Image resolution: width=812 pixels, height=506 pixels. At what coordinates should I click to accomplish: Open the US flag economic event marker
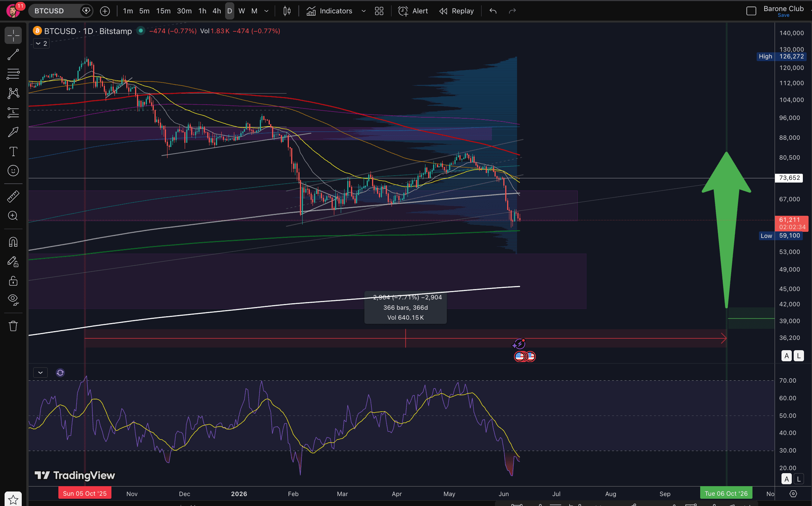click(x=520, y=357)
